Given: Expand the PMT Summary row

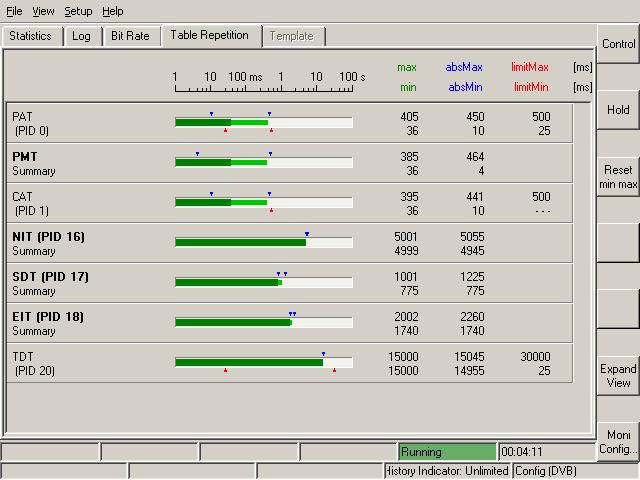Looking at the screenshot, I should pos(35,163).
